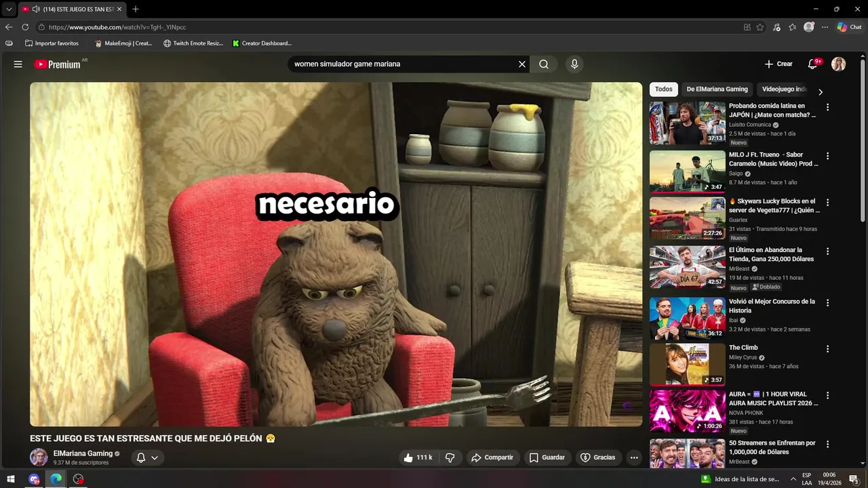This screenshot has height=488, width=868.
Task: Open more actions ellipsis below video
Action: 634,457
